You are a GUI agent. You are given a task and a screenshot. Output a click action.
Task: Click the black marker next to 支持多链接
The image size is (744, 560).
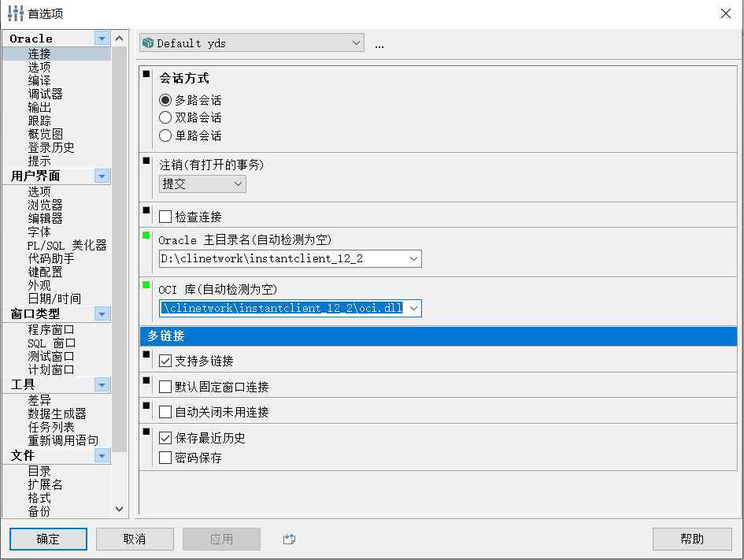146,354
